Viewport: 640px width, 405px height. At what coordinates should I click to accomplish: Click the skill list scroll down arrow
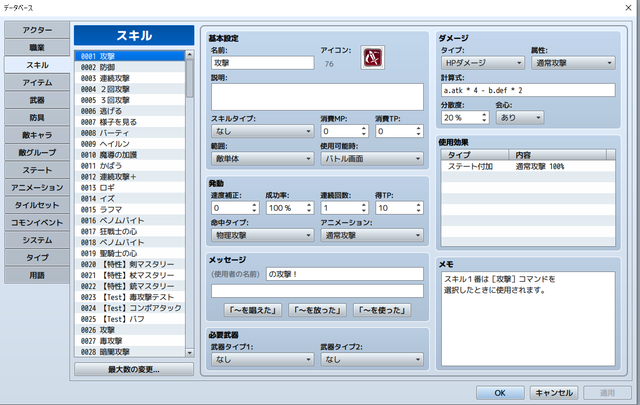coord(189,353)
